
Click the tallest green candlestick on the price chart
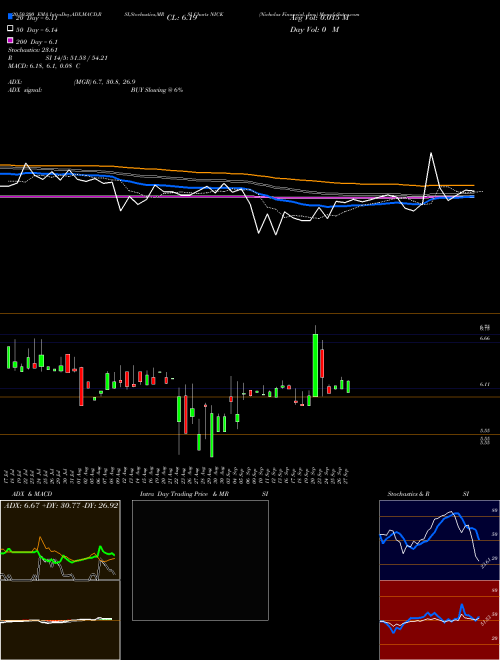(315, 365)
